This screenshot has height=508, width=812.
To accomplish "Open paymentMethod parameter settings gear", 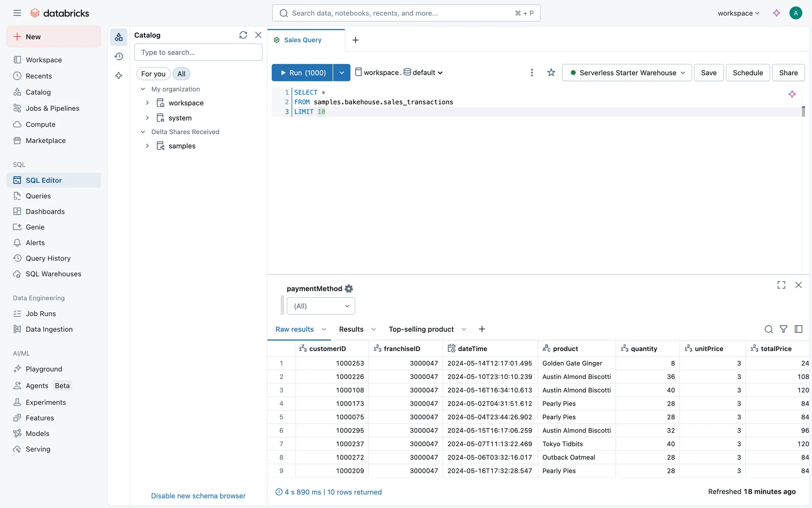I will [349, 289].
